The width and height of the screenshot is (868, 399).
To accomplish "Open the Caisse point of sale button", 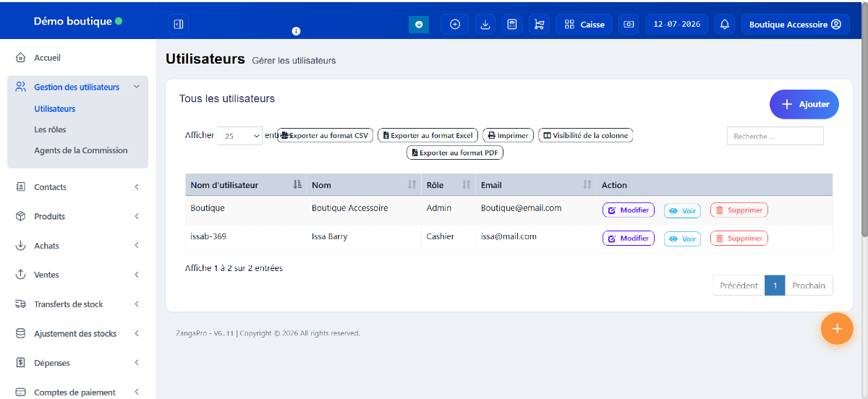I will pyautogui.click(x=584, y=24).
